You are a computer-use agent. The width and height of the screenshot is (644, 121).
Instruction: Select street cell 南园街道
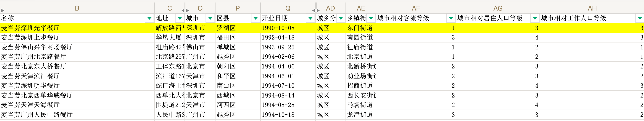[361, 37]
